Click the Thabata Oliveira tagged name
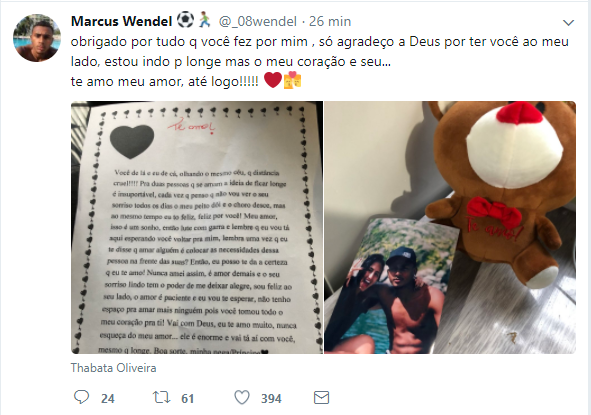 click(x=113, y=368)
